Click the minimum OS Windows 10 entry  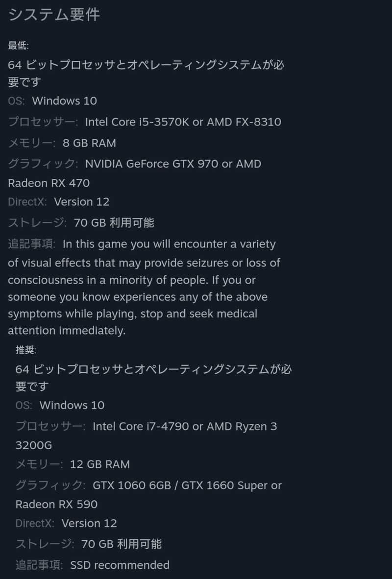click(52, 101)
